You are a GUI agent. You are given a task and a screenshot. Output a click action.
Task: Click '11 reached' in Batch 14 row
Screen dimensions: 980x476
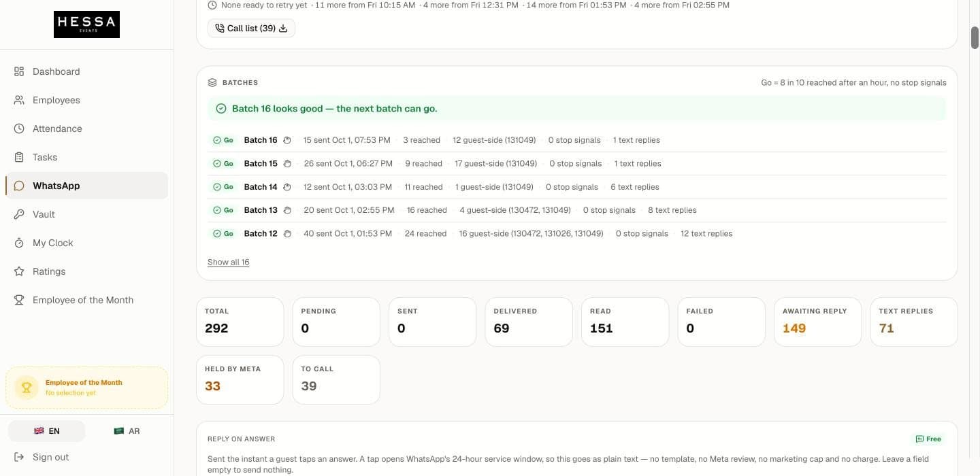click(x=423, y=187)
